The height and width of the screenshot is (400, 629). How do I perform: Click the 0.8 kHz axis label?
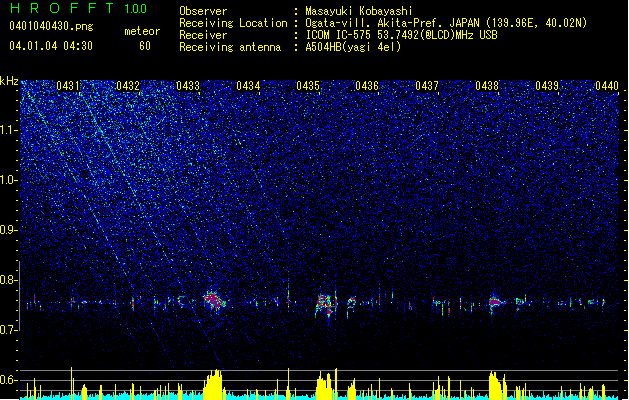(8, 280)
